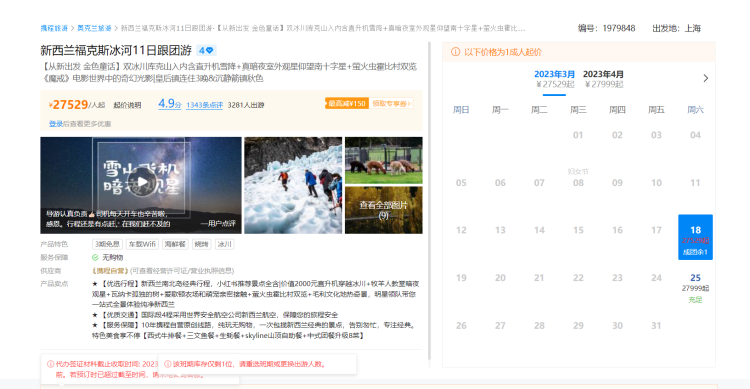Open 起价说明 price explanation
This screenshot has height=389, width=750.
point(127,105)
